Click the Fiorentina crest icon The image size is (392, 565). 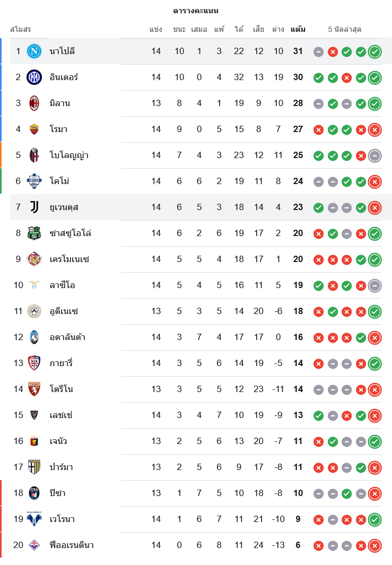tap(34, 545)
